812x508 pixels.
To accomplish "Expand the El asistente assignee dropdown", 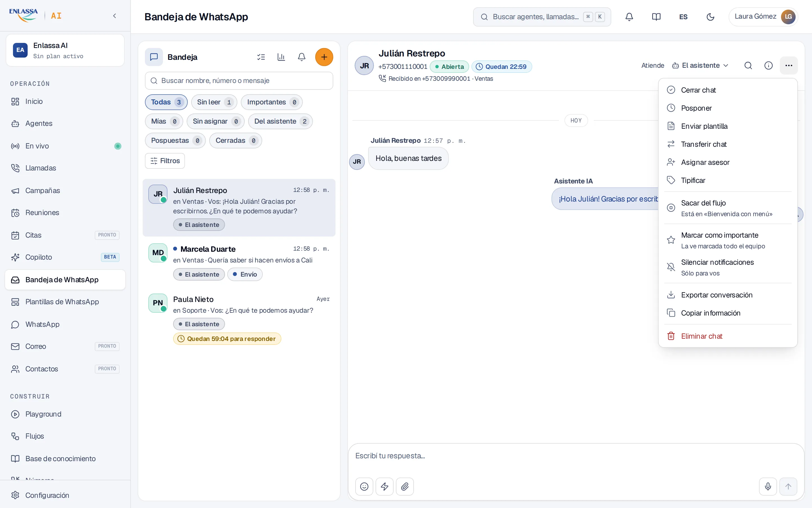I will coord(700,65).
